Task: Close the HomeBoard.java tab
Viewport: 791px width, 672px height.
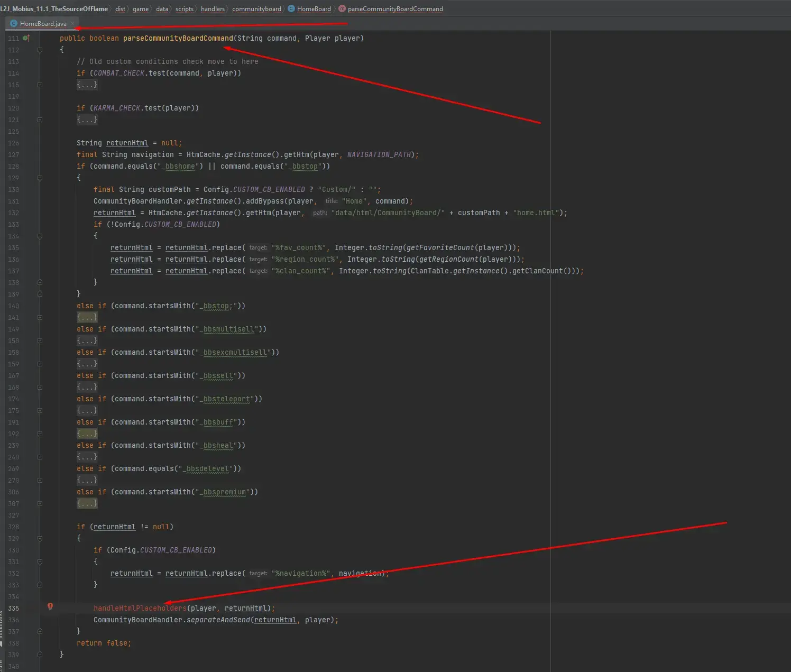Action: (72, 23)
